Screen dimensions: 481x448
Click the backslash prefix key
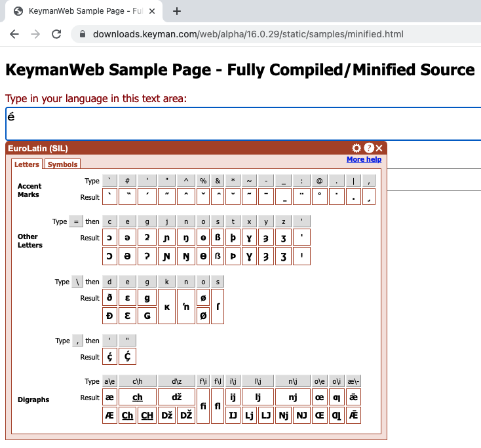77,282
